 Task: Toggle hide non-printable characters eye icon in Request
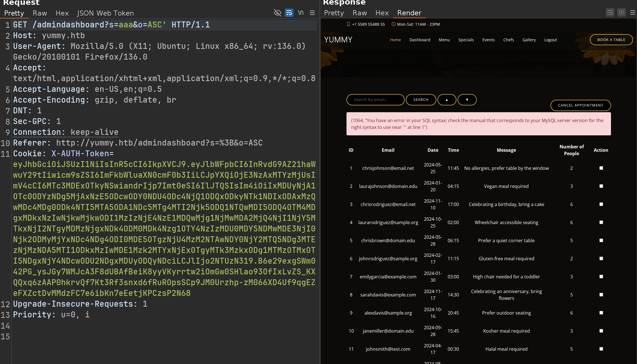pyautogui.click(x=278, y=13)
